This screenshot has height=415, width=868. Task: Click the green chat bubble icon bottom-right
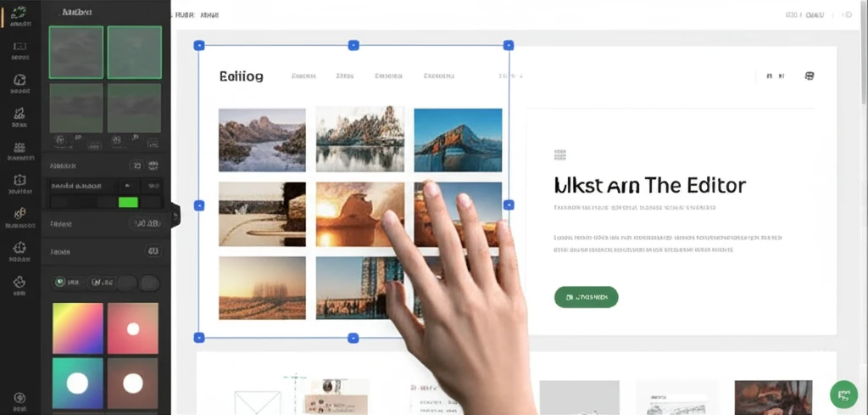click(843, 395)
